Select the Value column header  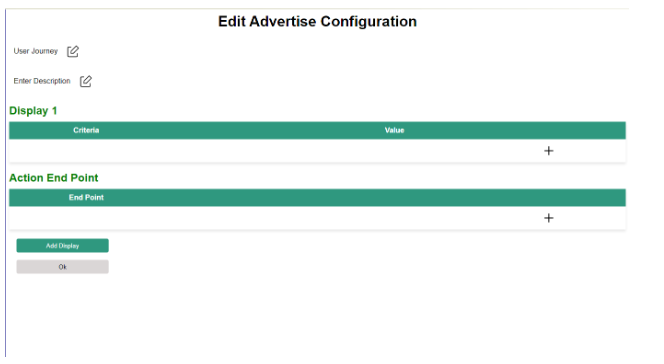point(394,130)
